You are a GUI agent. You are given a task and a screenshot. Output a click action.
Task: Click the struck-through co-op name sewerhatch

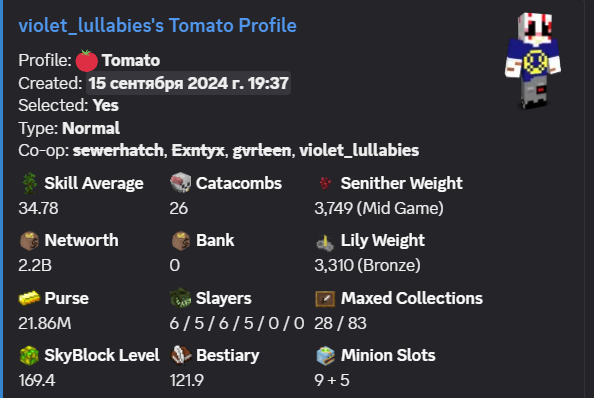click(118, 150)
